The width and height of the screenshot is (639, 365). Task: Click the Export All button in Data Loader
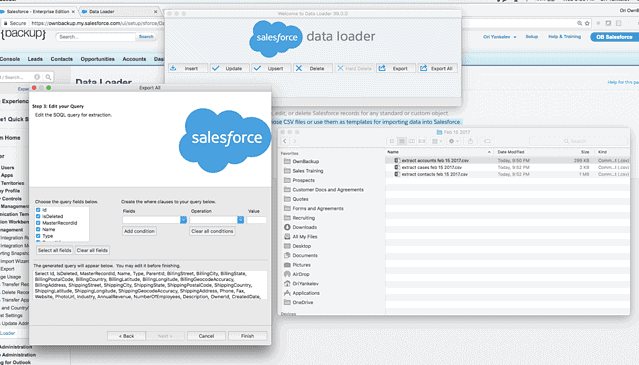tap(437, 68)
